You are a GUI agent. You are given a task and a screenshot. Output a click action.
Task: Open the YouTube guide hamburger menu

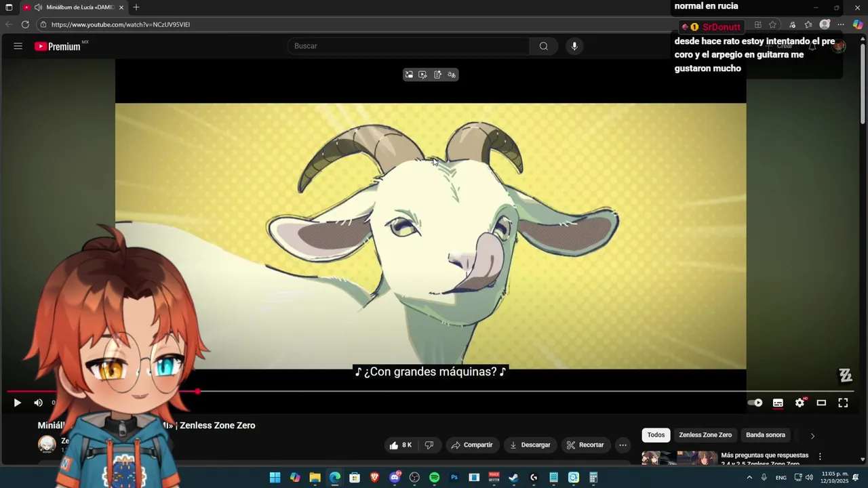tap(18, 46)
